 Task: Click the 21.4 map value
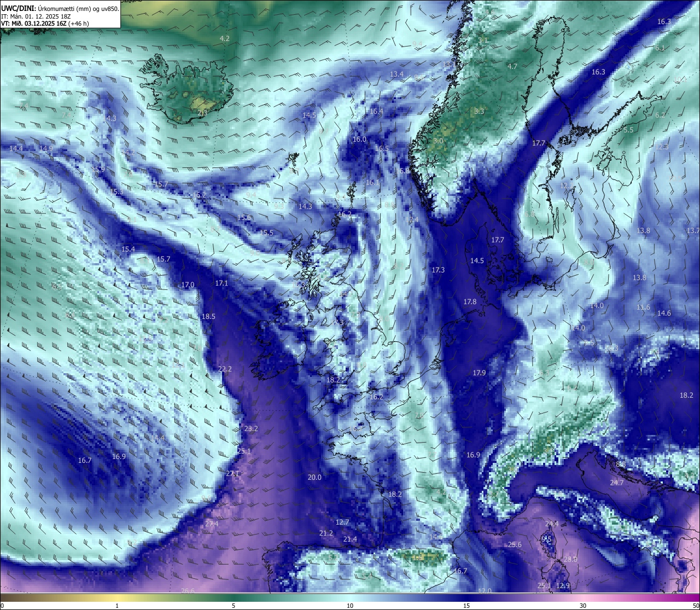[x=350, y=539]
